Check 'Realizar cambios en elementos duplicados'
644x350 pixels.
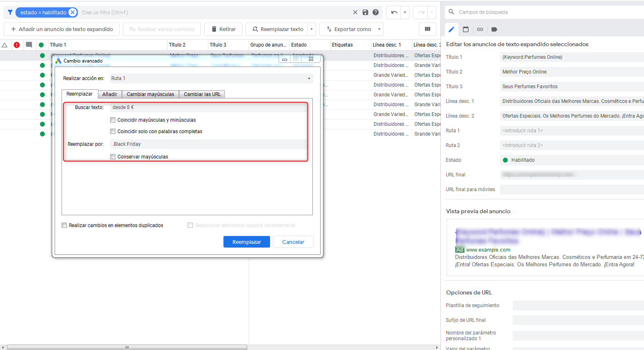pos(64,225)
